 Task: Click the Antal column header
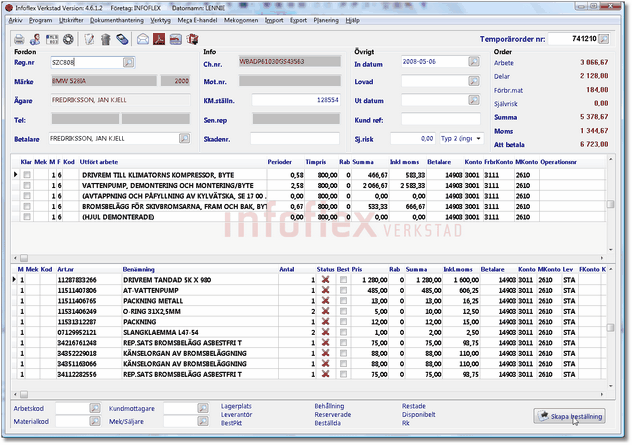click(287, 269)
